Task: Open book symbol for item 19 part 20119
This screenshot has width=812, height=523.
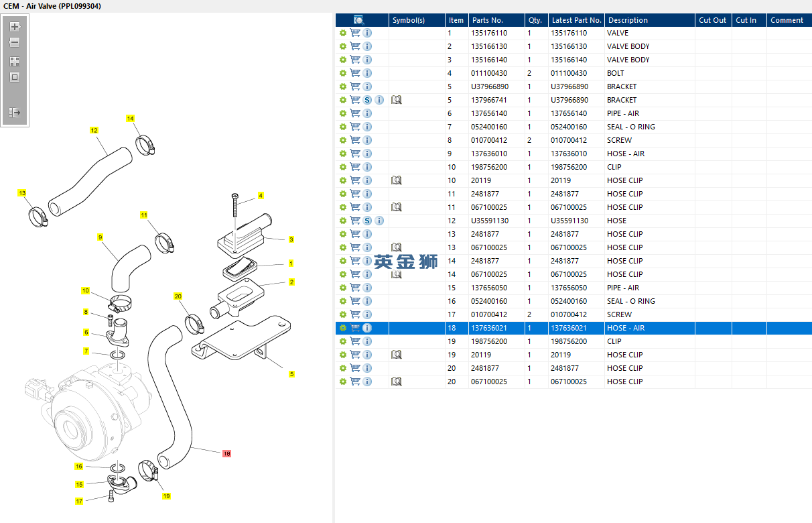Action: pyautogui.click(x=396, y=355)
